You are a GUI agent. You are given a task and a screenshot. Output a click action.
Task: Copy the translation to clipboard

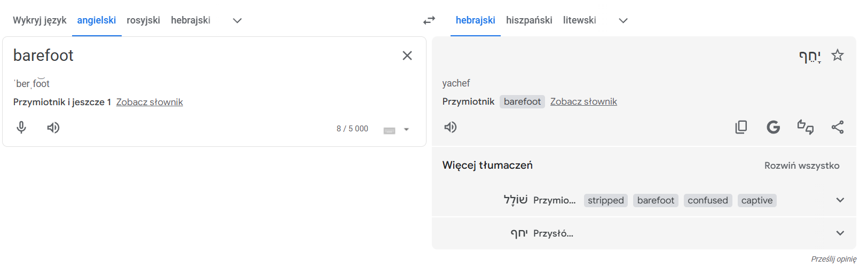(741, 127)
